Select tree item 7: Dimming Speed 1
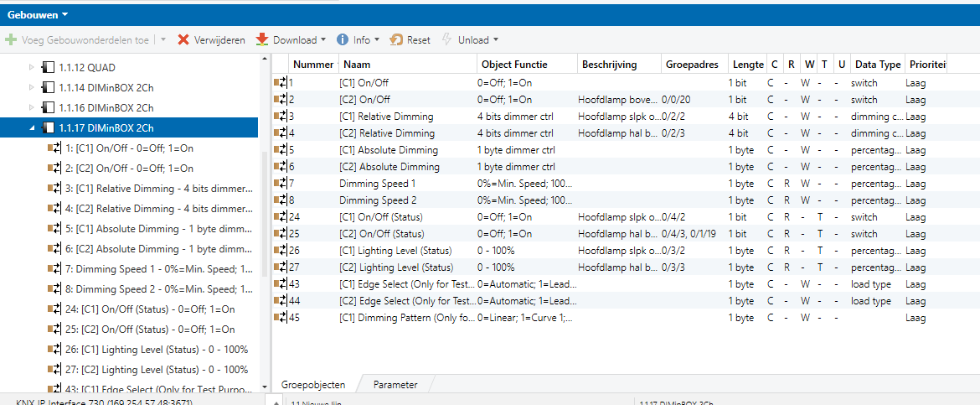 point(156,269)
